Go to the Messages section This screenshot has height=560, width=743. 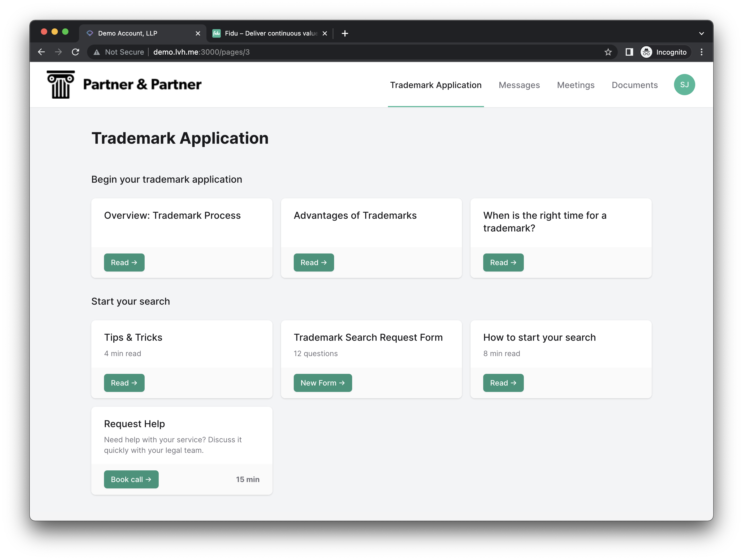519,85
